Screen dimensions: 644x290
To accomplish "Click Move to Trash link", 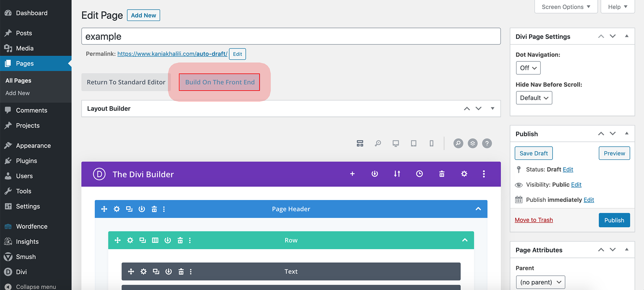I will point(534,220).
